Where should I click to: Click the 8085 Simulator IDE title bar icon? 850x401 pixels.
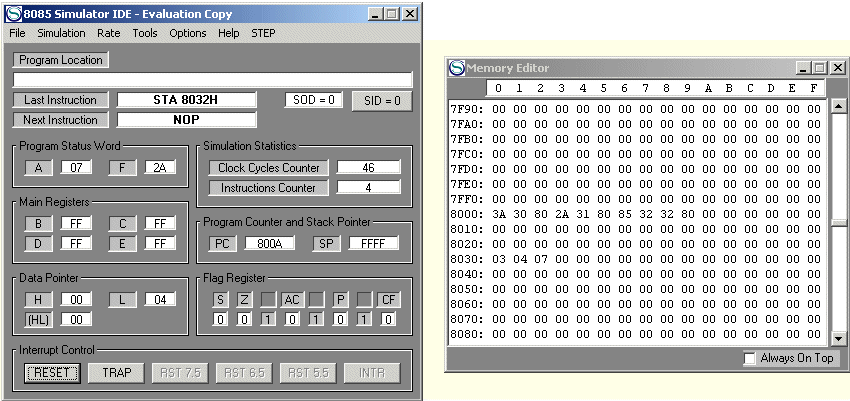12,14
